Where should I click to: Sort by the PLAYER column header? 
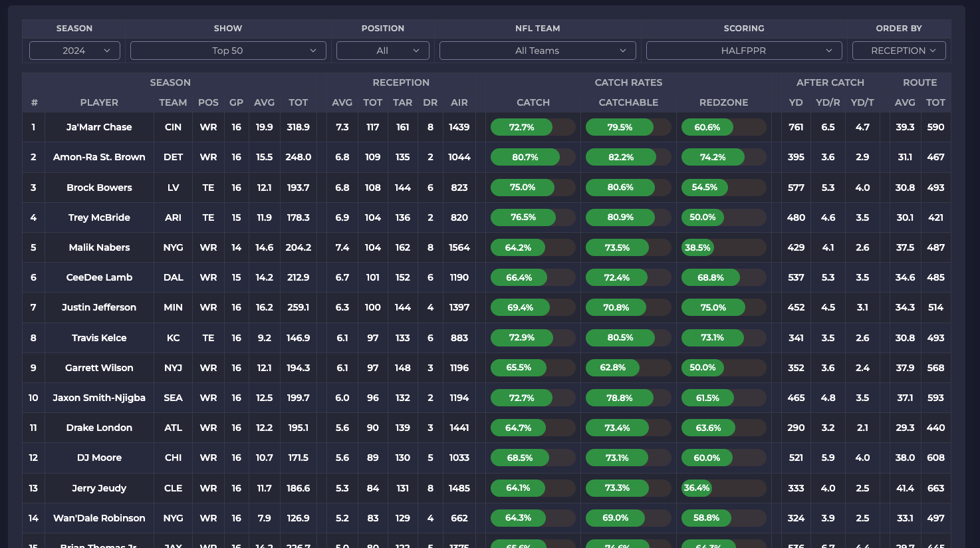pos(99,102)
